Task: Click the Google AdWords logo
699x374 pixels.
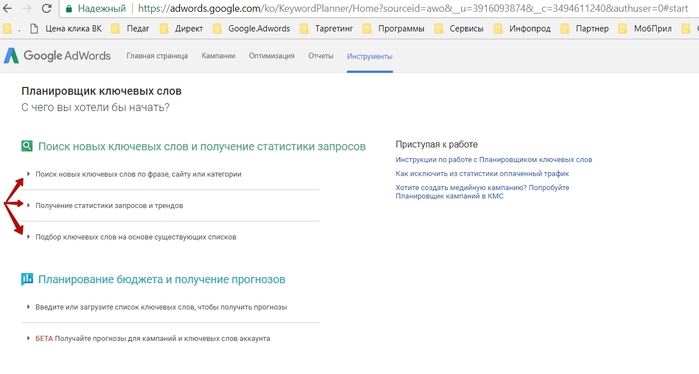Action: click(57, 56)
